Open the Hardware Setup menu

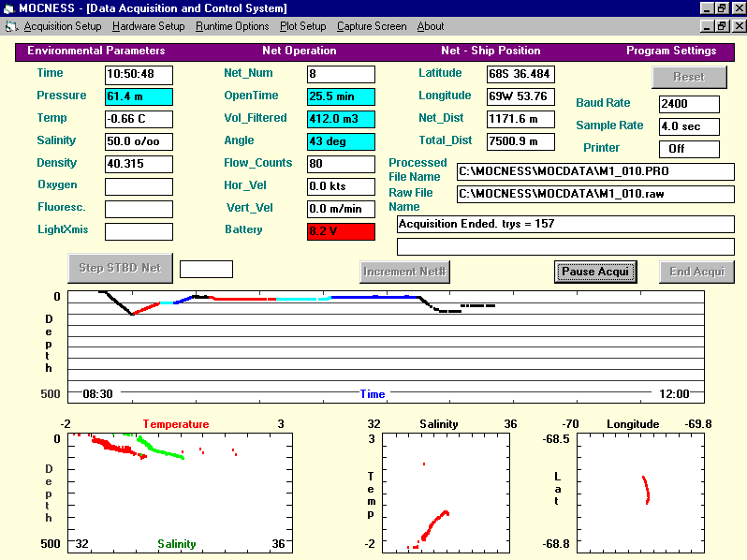[x=148, y=26]
